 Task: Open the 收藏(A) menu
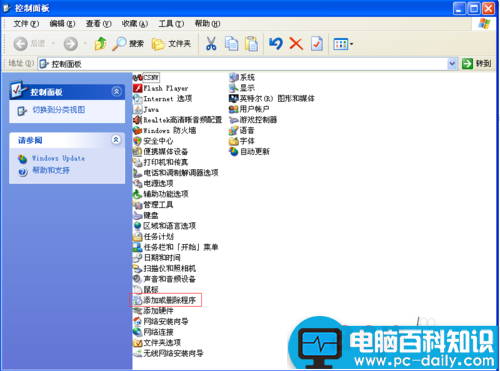click(x=135, y=24)
